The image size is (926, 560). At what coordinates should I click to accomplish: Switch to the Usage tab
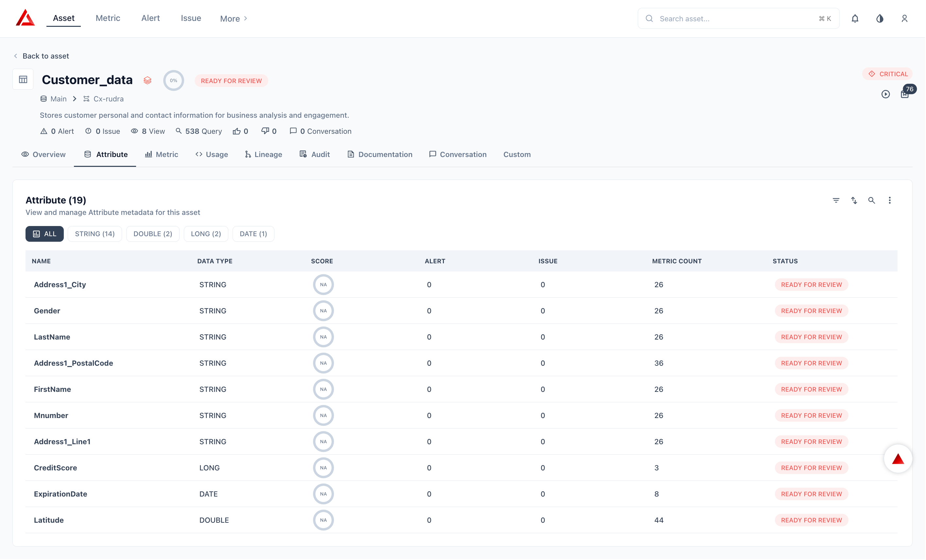tap(212, 154)
